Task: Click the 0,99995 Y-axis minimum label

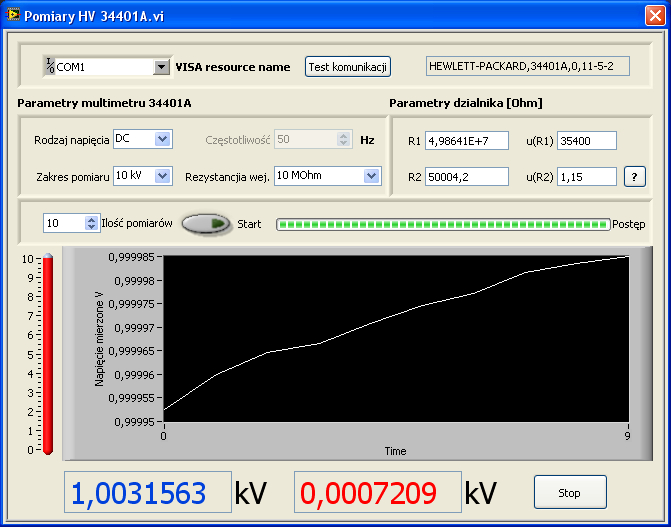Action: [134, 422]
